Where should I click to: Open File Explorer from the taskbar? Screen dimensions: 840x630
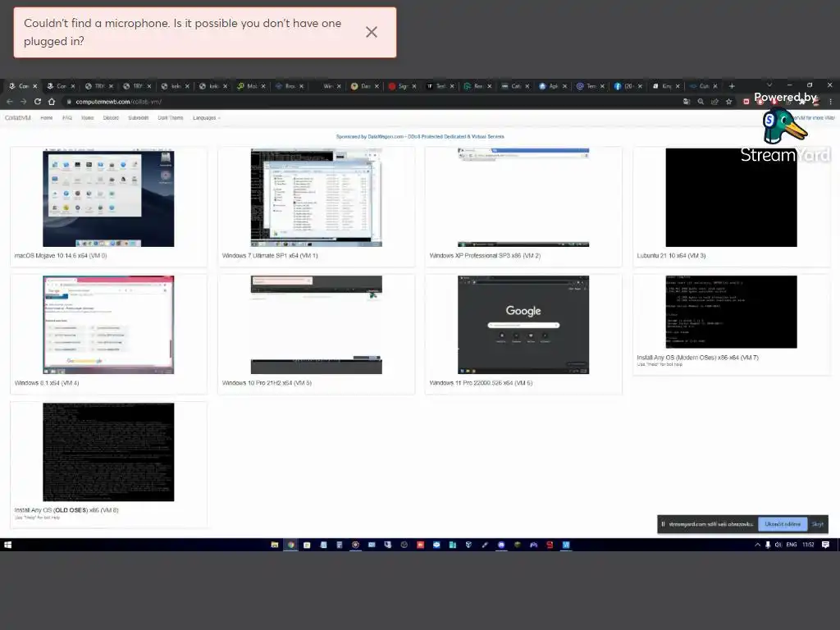(275, 545)
